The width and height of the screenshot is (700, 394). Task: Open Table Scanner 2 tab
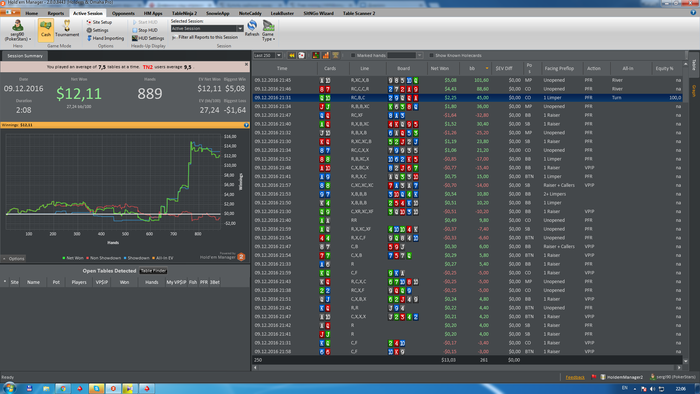[x=359, y=13]
